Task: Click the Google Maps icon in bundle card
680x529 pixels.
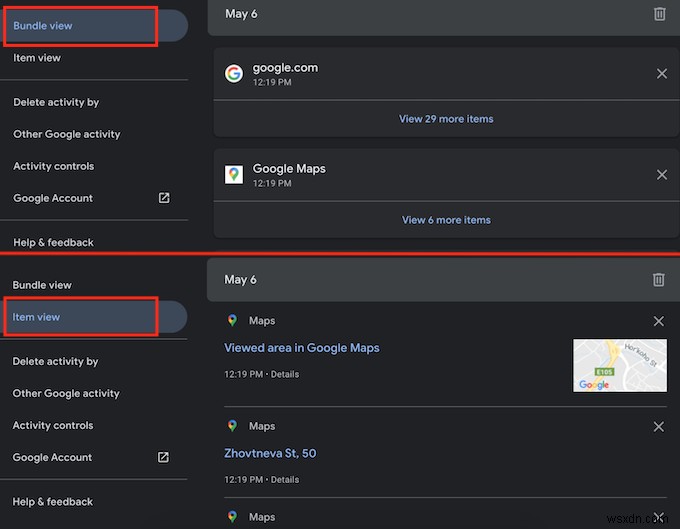Action: [x=233, y=175]
